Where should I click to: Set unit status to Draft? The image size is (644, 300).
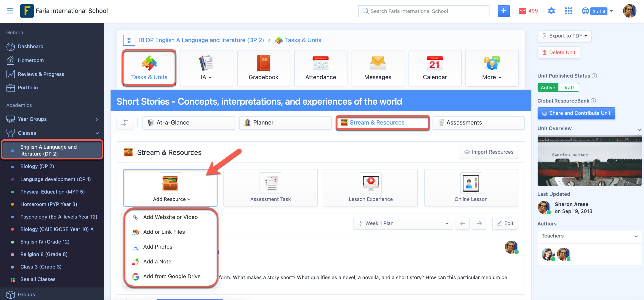[x=568, y=87]
